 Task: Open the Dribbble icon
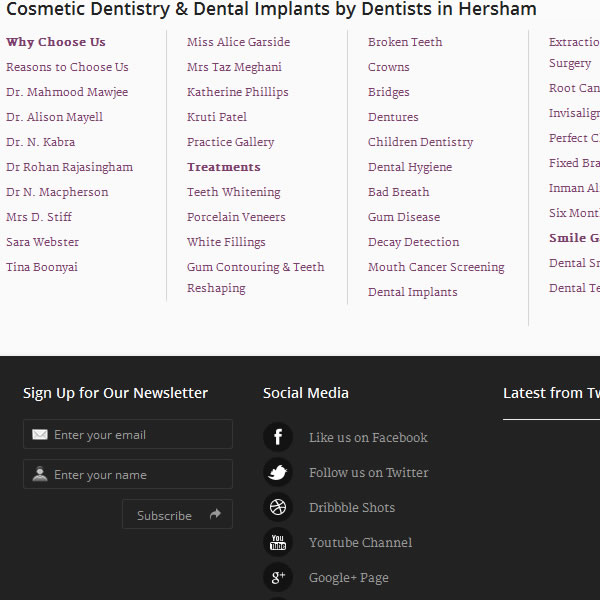pyautogui.click(x=277, y=507)
